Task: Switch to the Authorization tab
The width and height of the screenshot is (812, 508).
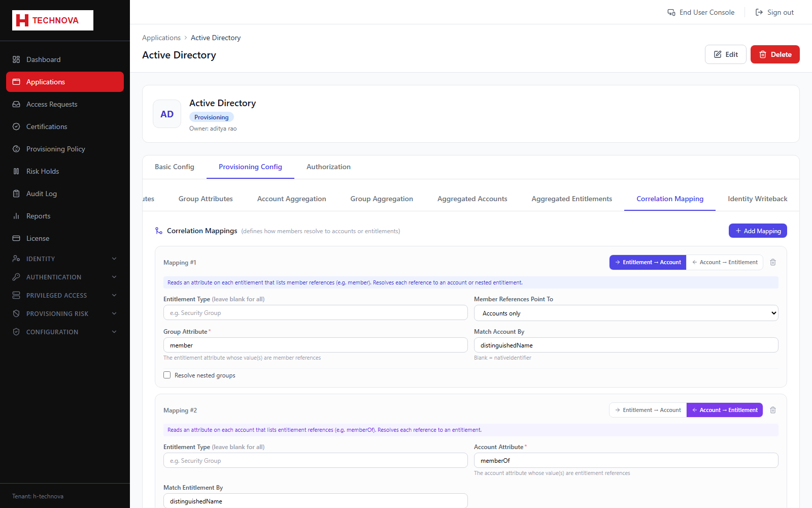Action: click(x=328, y=167)
